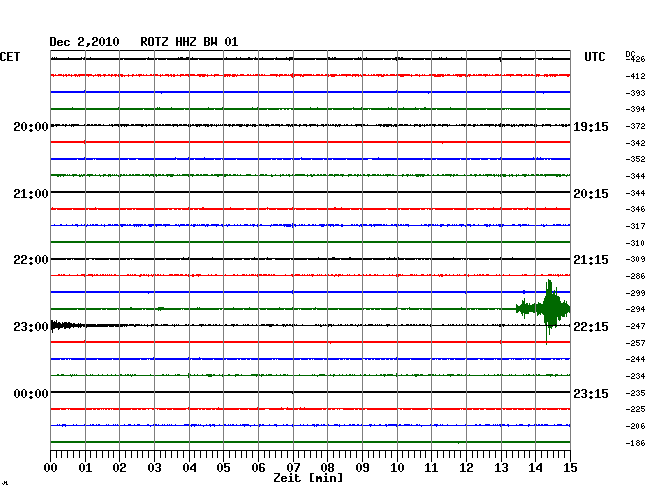Select the CET timezone label
Screen dimensions: 650x494
click(x=10, y=57)
